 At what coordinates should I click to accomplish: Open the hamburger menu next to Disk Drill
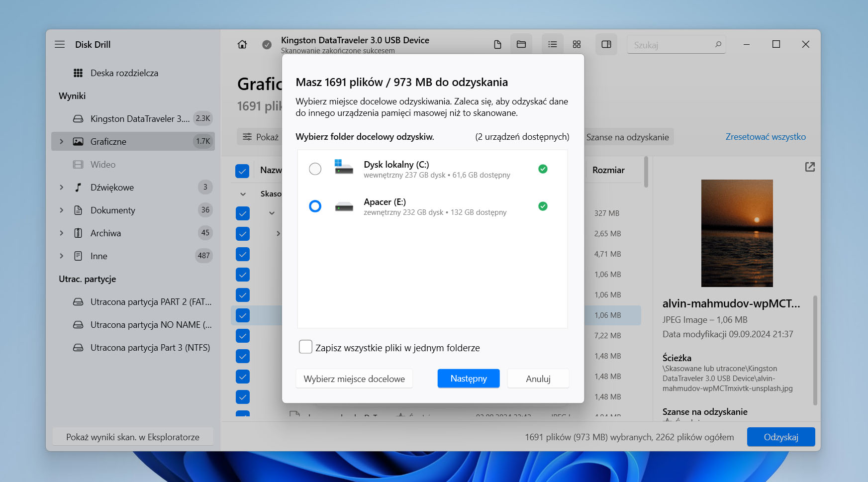coord(60,44)
